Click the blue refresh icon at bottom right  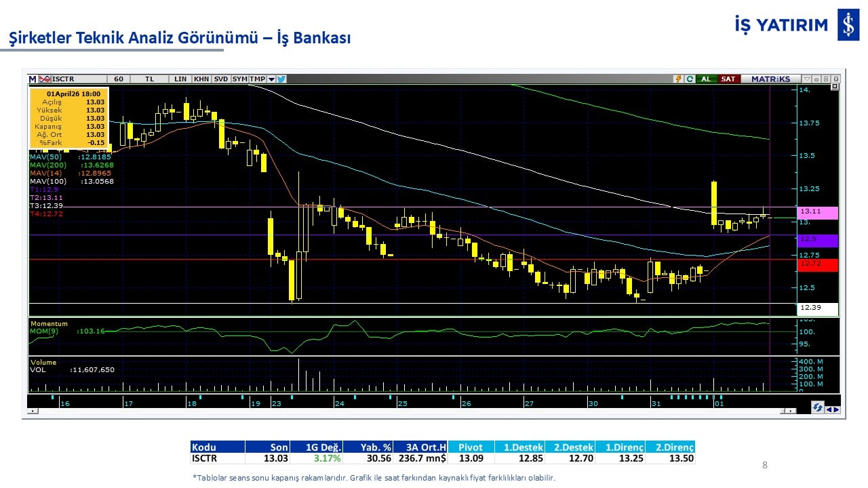(x=818, y=407)
